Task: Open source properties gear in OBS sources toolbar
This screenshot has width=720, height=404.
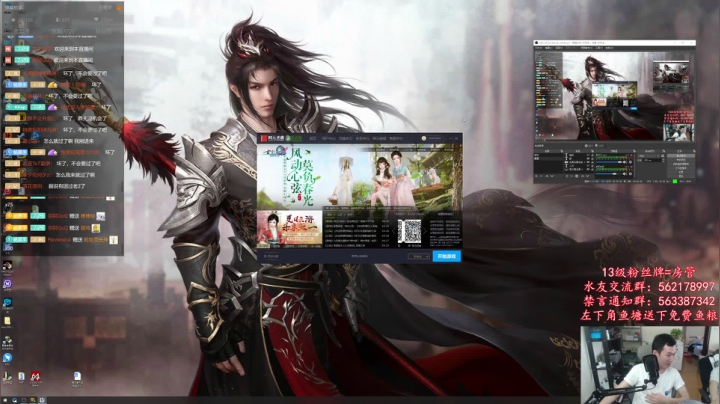Action: tap(577, 176)
